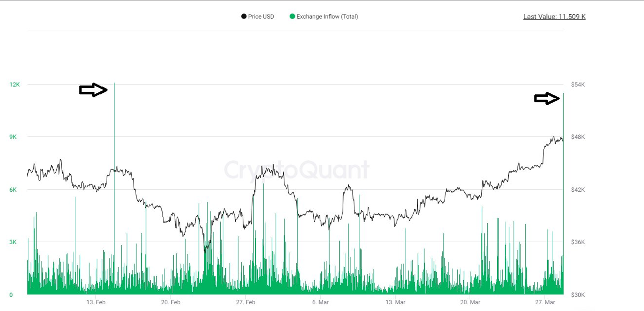Select the 20. Feb date label
This screenshot has height=311, width=644.
coord(170,302)
